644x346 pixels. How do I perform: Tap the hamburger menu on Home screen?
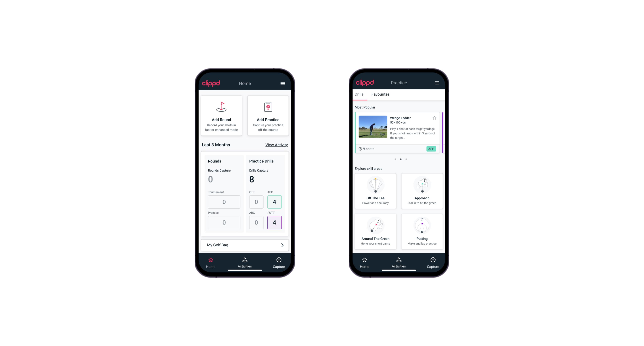pyautogui.click(x=283, y=83)
